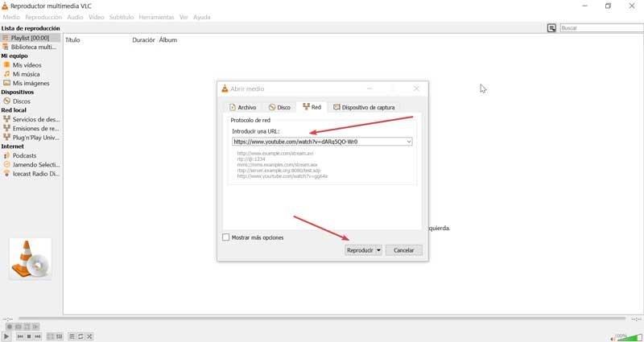The height and width of the screenshot is (342, 644).
Task: Open the Vídeo menu
Action: pos(97,17)
